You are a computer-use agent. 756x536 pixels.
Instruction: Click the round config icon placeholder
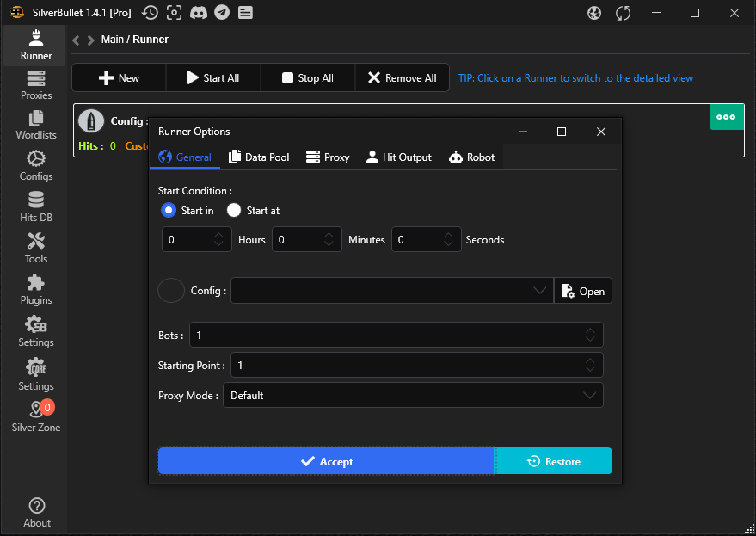pyautogui.click(x=171, y=291)
